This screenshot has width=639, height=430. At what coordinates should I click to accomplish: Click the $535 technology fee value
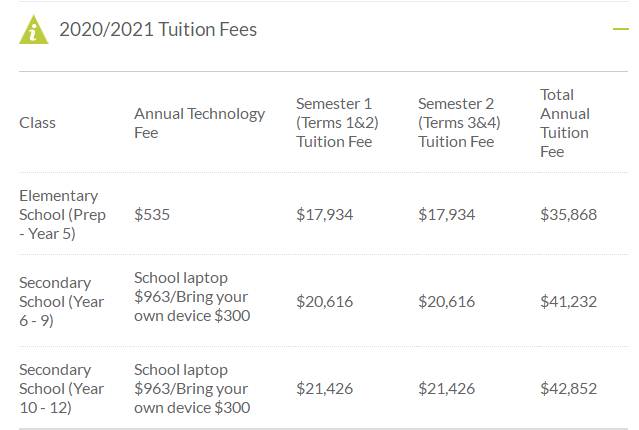coord(152,214)
